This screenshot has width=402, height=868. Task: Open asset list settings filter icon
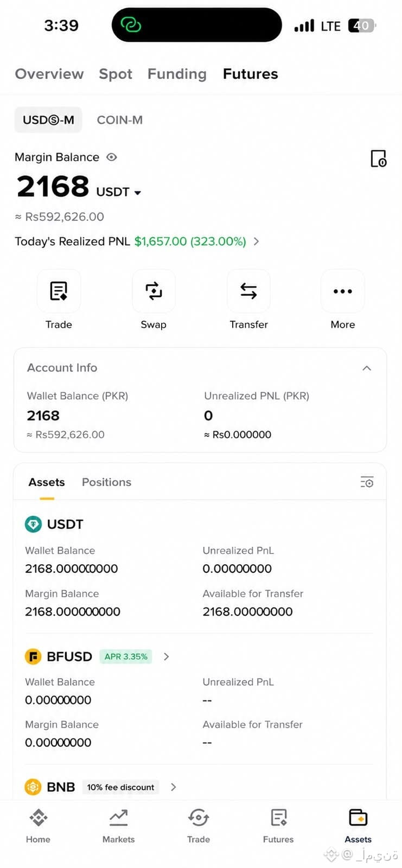point(367,482)
